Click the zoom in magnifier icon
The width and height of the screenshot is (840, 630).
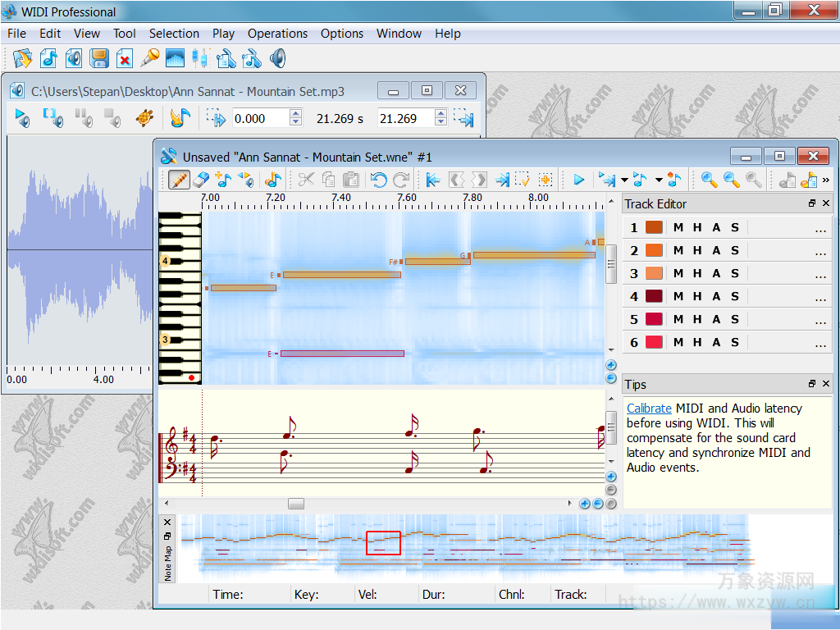(x=706, y=180)
